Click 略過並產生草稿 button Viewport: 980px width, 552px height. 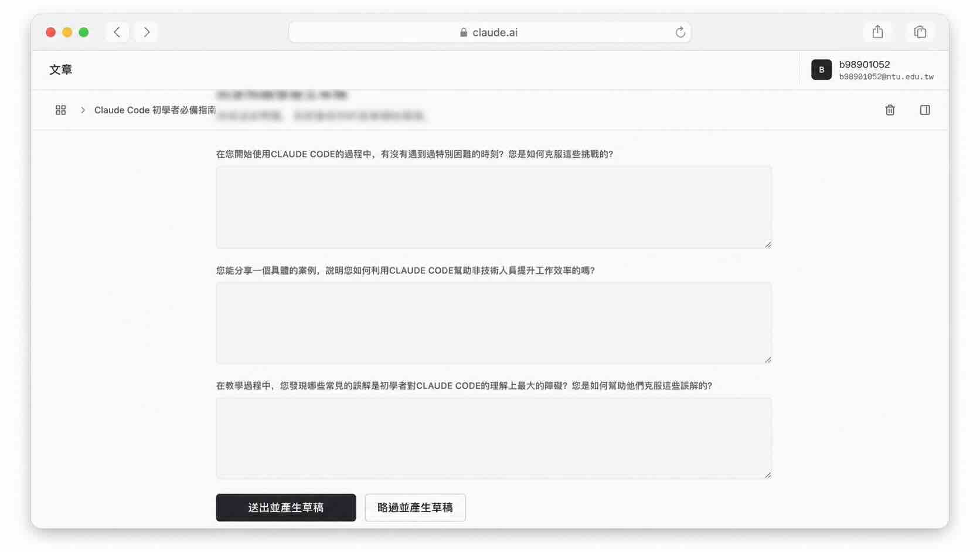point(415,507)
